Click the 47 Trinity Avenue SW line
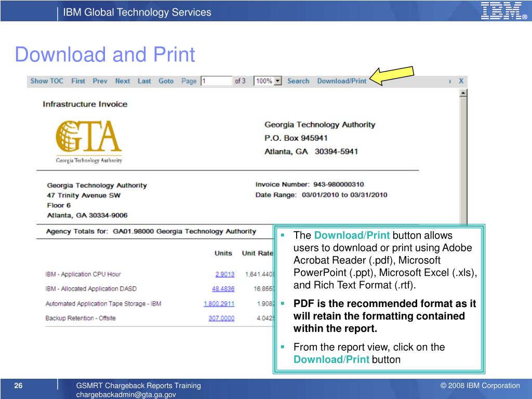Viewport: 532px width, 399px height. (84, 195)
